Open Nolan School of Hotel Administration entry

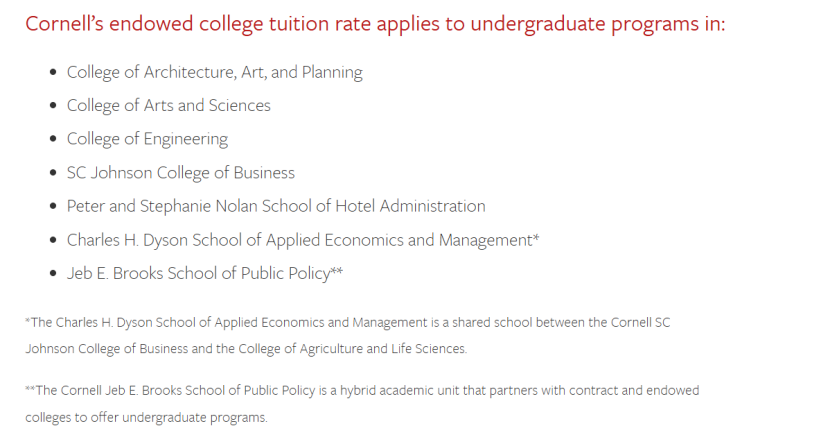tap(276, 206)
